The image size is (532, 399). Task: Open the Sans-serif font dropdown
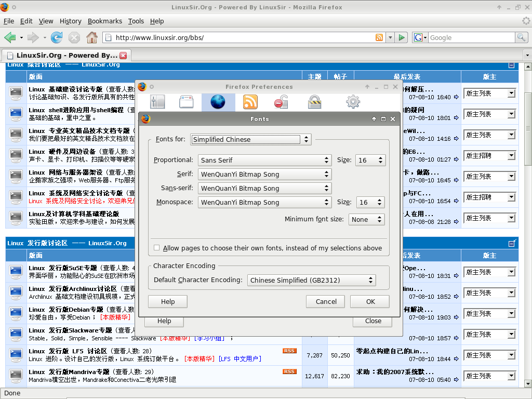pyautogui.click(x=264, y=188)
